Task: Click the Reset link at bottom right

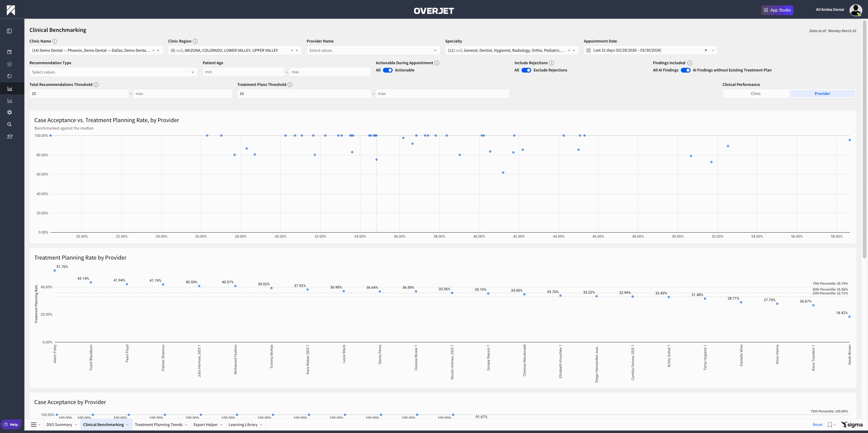Action: (817, 425)
